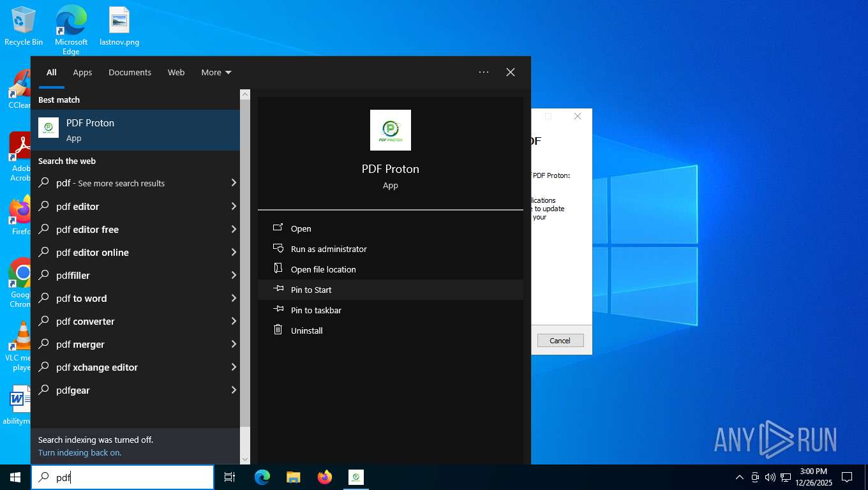Expand the 'pdf editor online' suggestion arrow

[234, 252]
